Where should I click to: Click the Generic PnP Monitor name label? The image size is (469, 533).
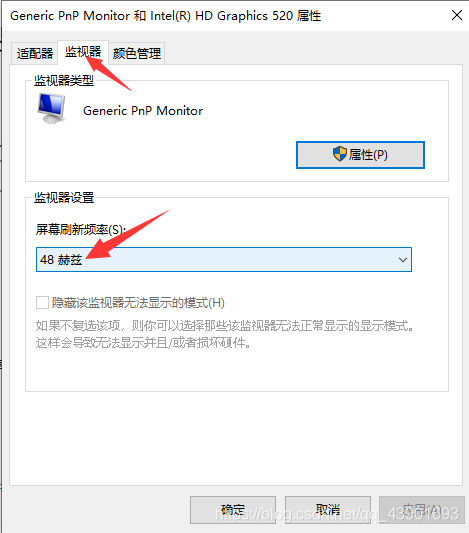click(143, 111)
